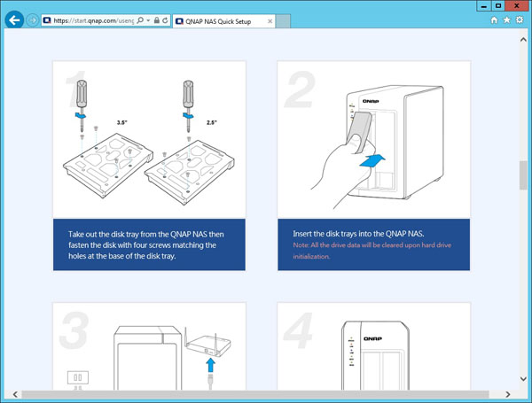Click the horizontal scrollbar thumb
The height and width of the screenshot is (403, 532).
255,394
